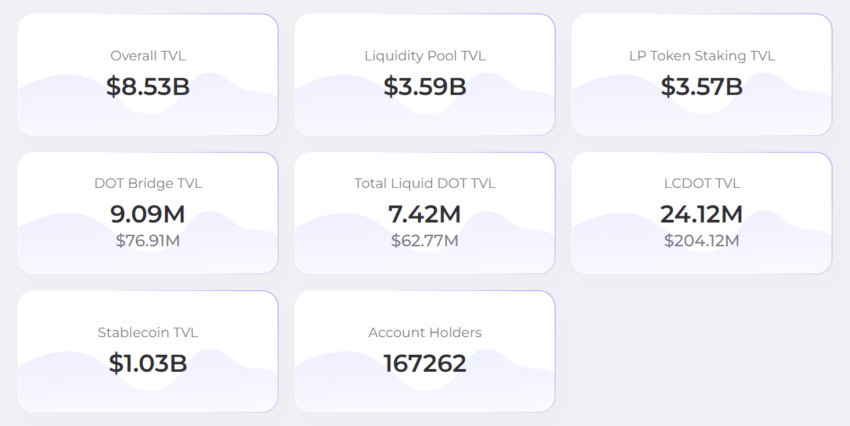Click the $1.03B stablecoin value

point(148,363)
